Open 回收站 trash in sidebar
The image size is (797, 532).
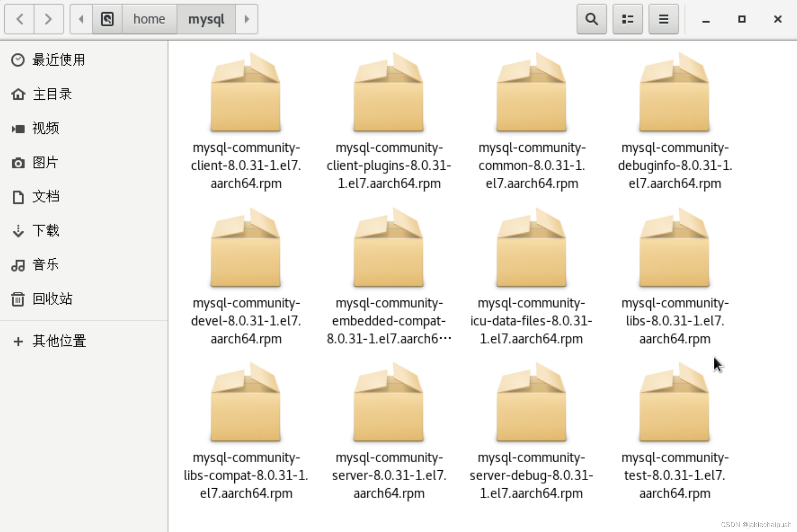tap(84, 299)
